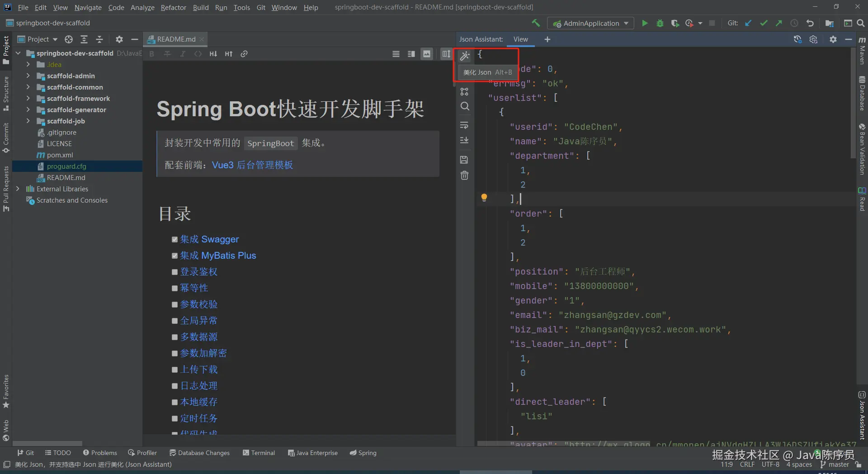This screenshot has width=868, height=474.
Task: Open the Vue3 后台管理模板 link
Action: click(252, 165)
